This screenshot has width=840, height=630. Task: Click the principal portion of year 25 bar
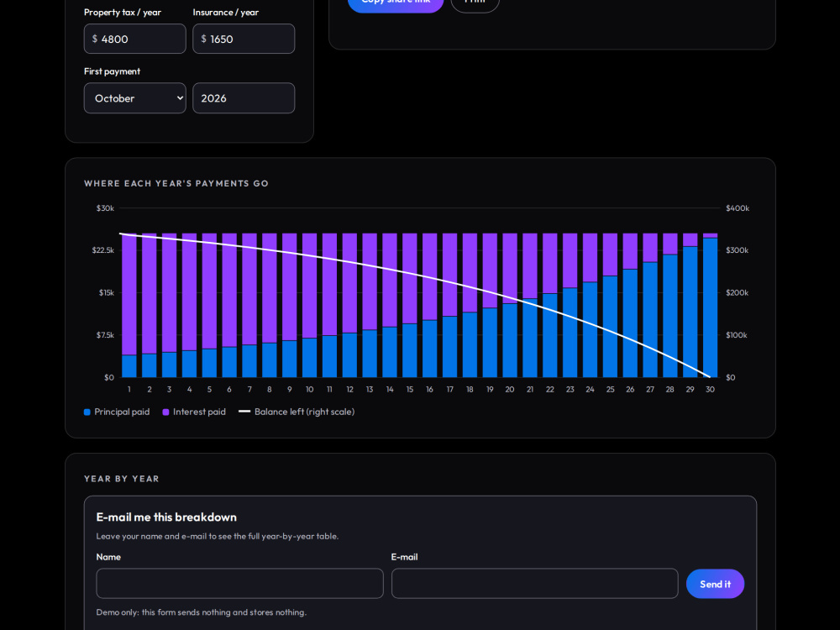coord(610,327)
